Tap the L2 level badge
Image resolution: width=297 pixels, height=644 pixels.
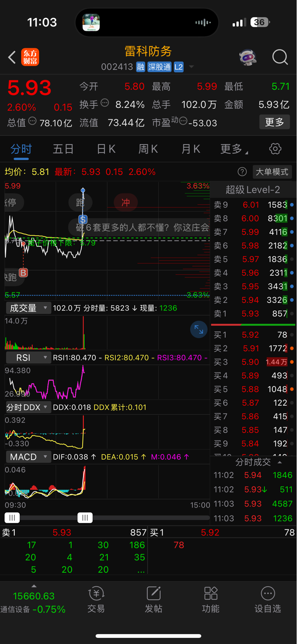point(178,67)
